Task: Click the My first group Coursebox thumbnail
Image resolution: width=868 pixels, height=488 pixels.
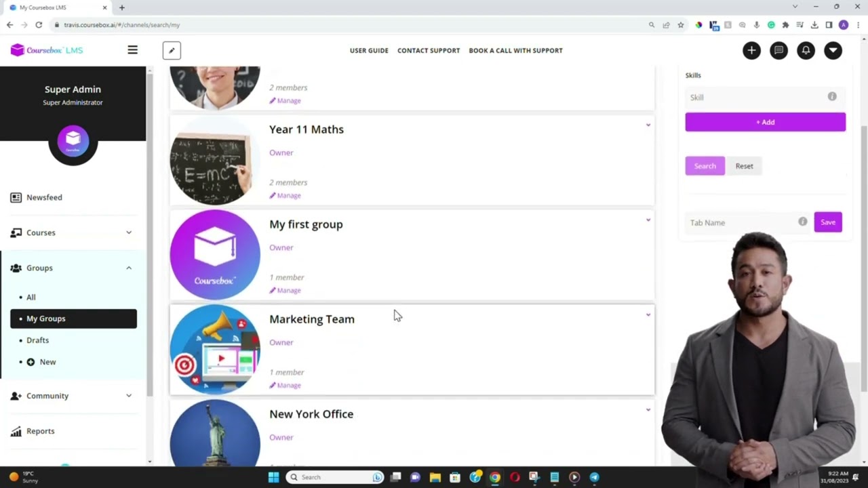Action: (215, 255)
